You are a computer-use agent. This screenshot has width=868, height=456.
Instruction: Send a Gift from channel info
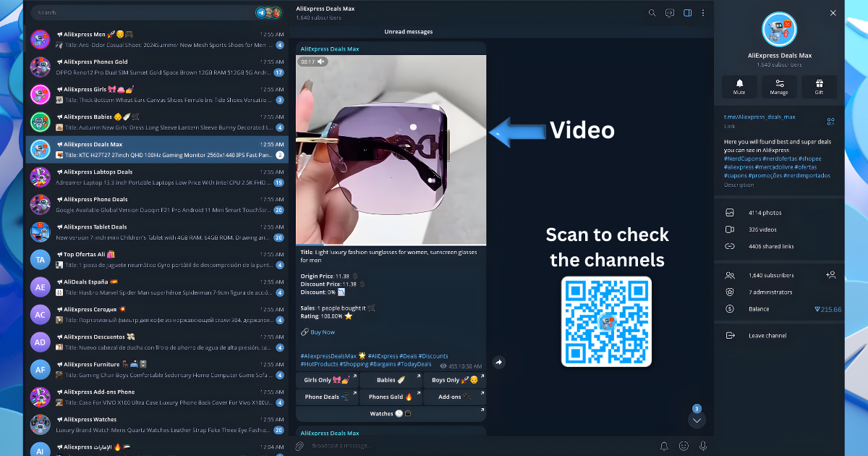819,87
